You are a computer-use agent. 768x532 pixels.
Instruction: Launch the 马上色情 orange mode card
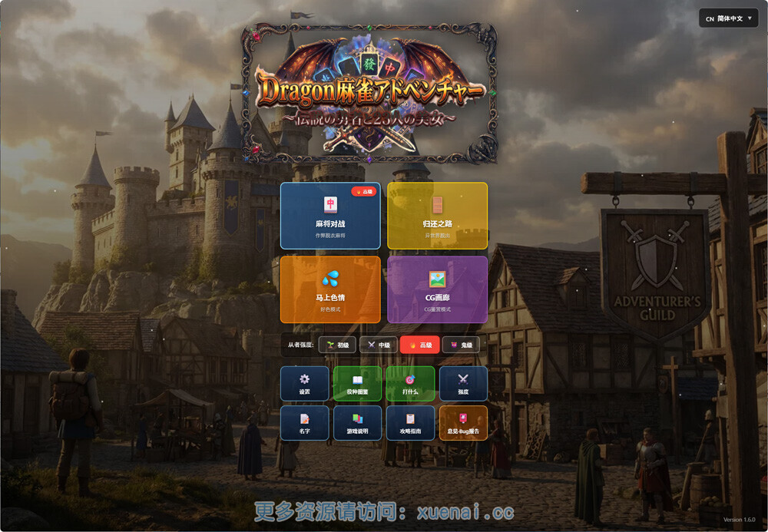click(x=330, y=289)
